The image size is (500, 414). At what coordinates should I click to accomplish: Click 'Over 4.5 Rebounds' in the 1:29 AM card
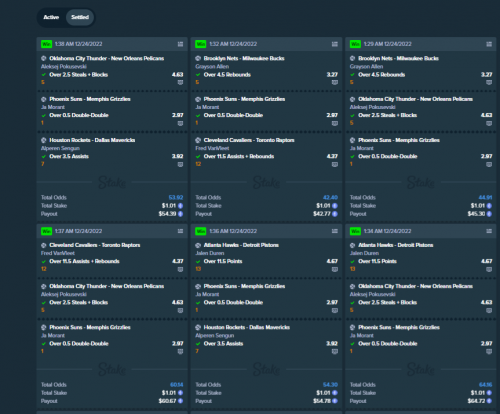tap(381, 75)
